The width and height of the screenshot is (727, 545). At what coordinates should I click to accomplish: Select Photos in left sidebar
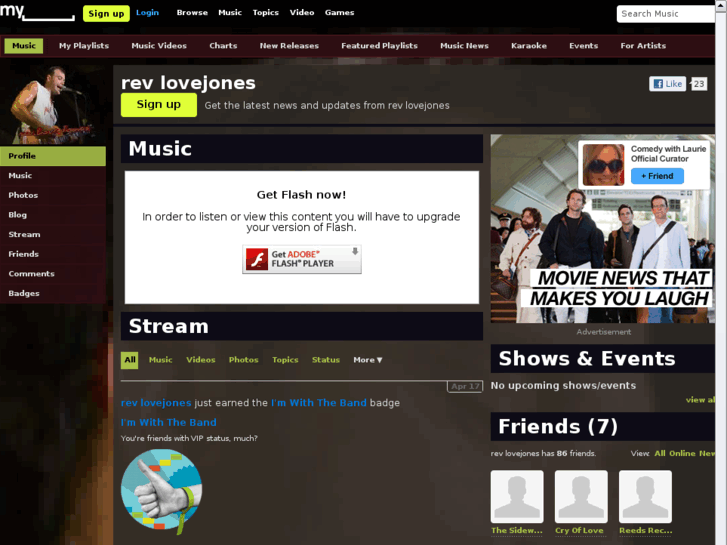pos(53,195)
